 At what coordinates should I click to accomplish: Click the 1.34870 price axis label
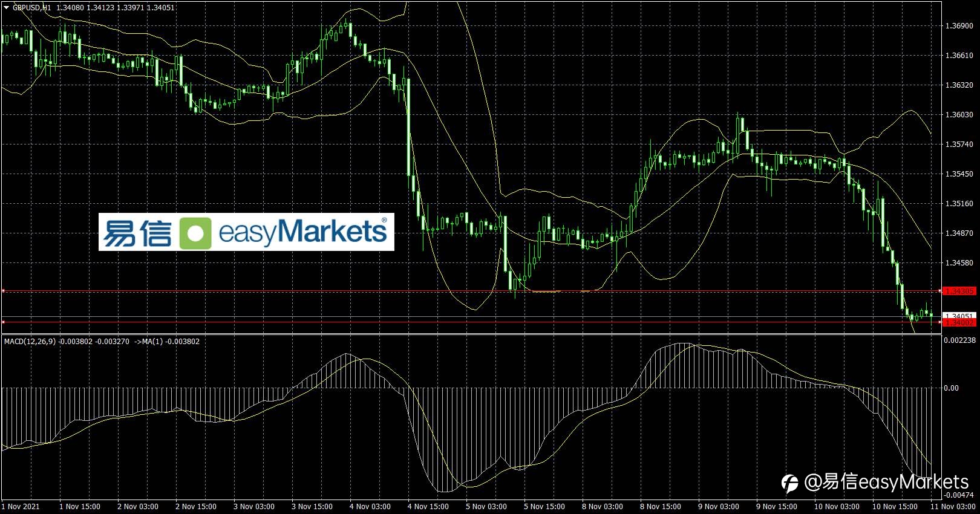(959, 233)
